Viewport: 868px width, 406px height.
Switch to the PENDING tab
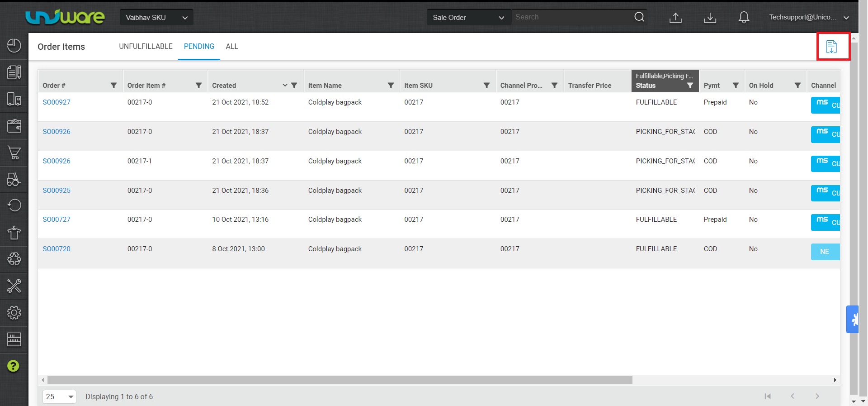199,46
